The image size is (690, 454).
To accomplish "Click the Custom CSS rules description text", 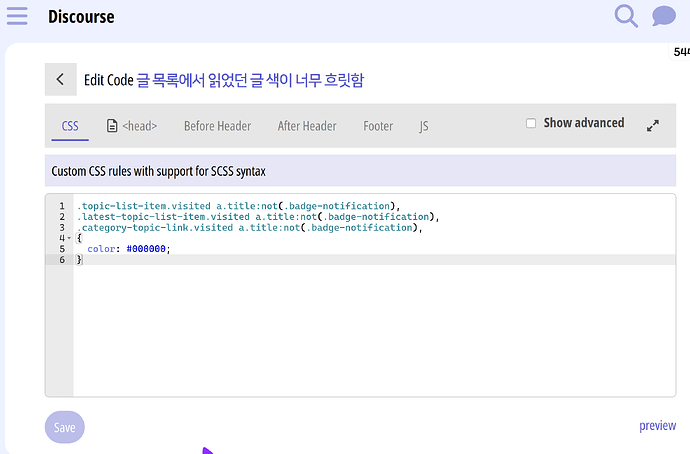I will click(158, 171).
